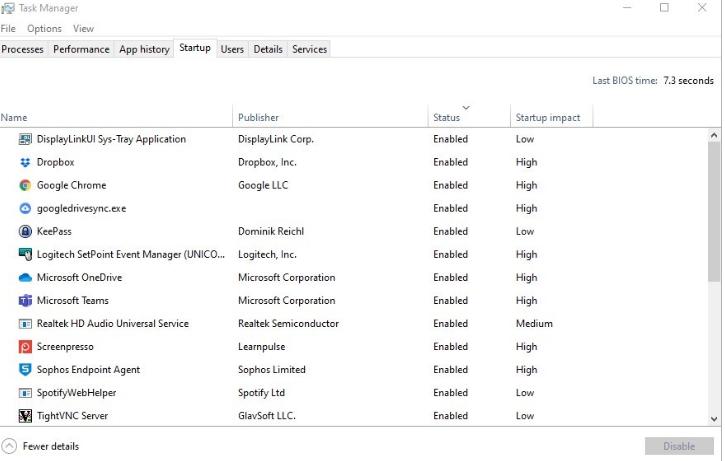Viewport: 725px width, 461px height.
Task: Click the Last BIOS time value
Action: tap(688, 80)
